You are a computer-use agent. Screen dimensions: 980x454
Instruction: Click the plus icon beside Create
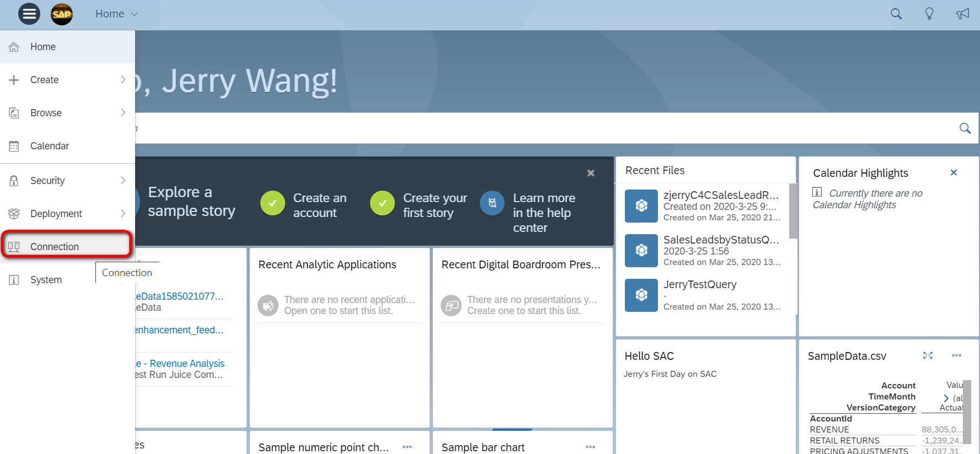tap(14, 80)
